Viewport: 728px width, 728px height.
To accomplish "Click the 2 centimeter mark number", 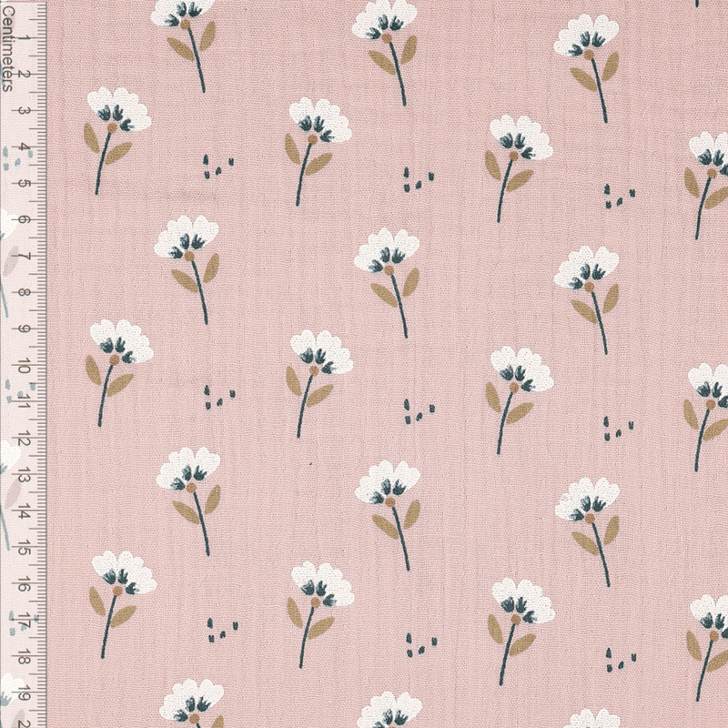I will coord(24,74).
